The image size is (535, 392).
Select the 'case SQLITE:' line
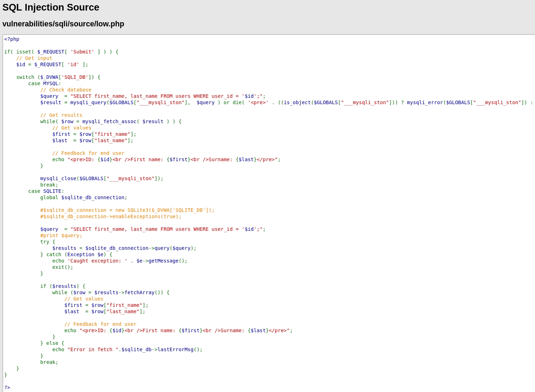pyautogui.click(x=46, y=191)
